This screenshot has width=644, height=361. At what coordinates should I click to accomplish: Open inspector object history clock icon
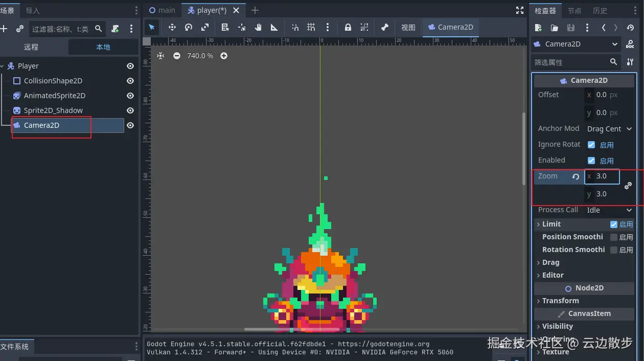pos(630,28)
